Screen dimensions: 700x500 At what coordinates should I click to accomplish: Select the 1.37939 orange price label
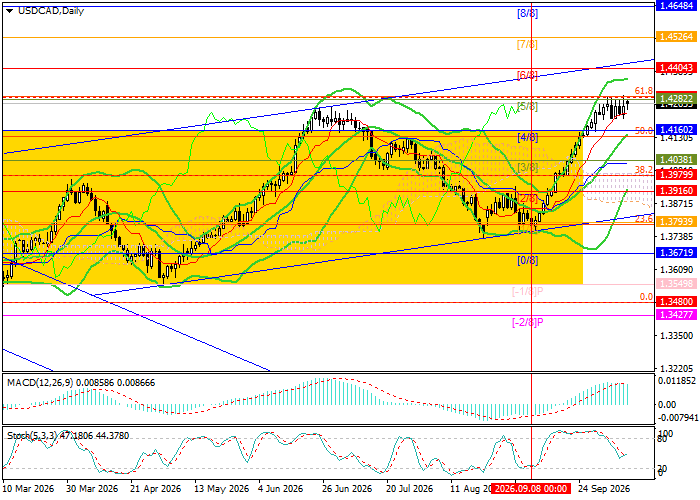click(x=676, y=221)
